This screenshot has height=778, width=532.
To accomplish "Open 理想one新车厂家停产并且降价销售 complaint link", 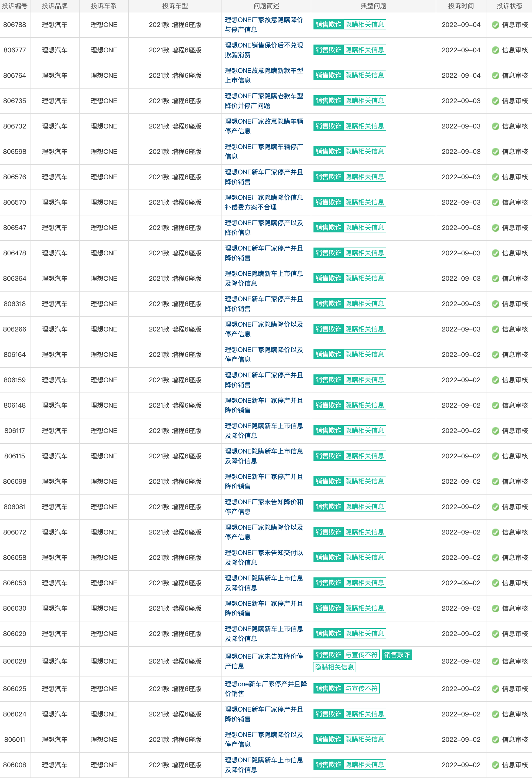I will [266, 689].
